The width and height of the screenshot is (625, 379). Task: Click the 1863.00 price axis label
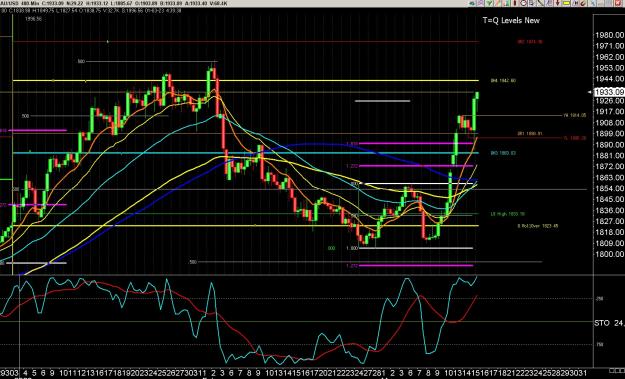pyautogui.click(x=609, y=178)
